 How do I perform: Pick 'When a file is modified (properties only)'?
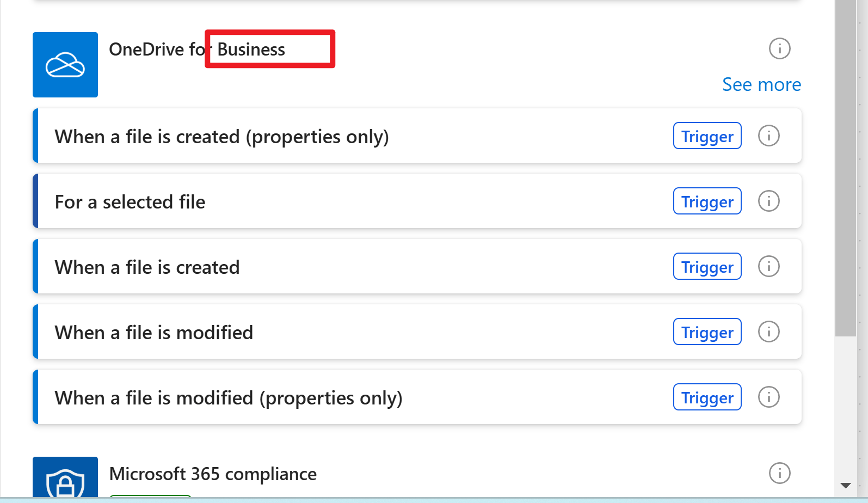(x=417, y=397)
